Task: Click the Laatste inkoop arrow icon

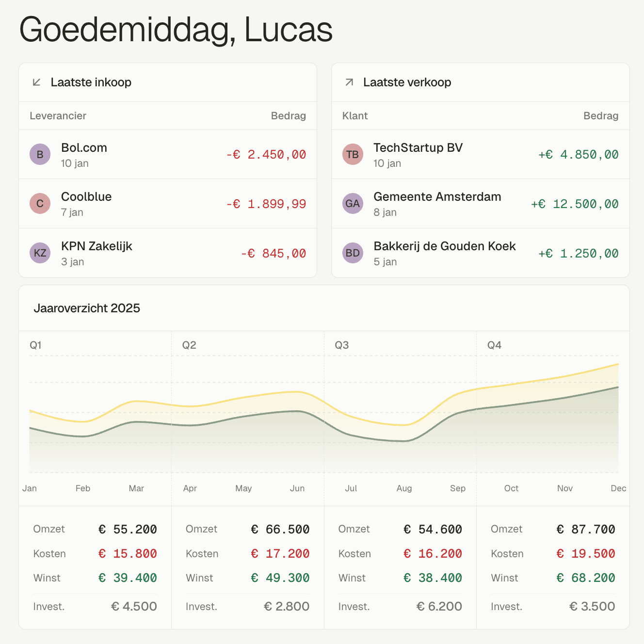Action: click(36, 82)
